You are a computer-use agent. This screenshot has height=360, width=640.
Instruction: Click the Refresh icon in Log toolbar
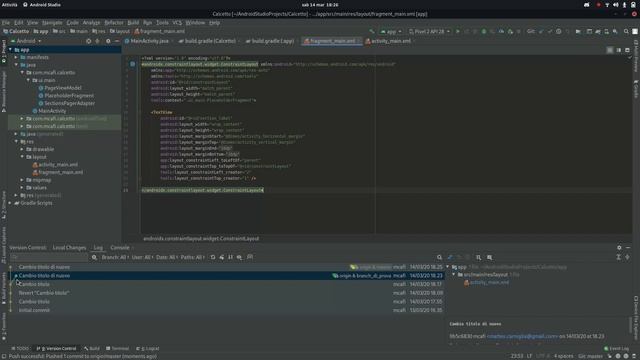213,257
